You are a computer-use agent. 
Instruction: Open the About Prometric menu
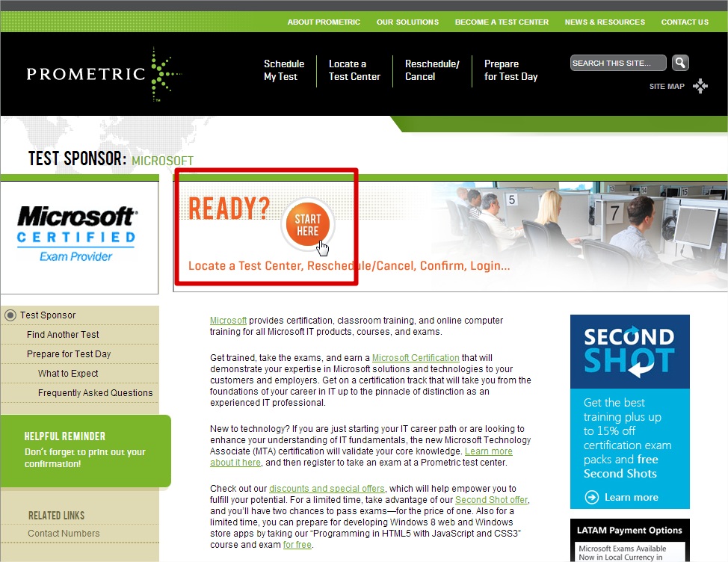[x=324, y=22]
